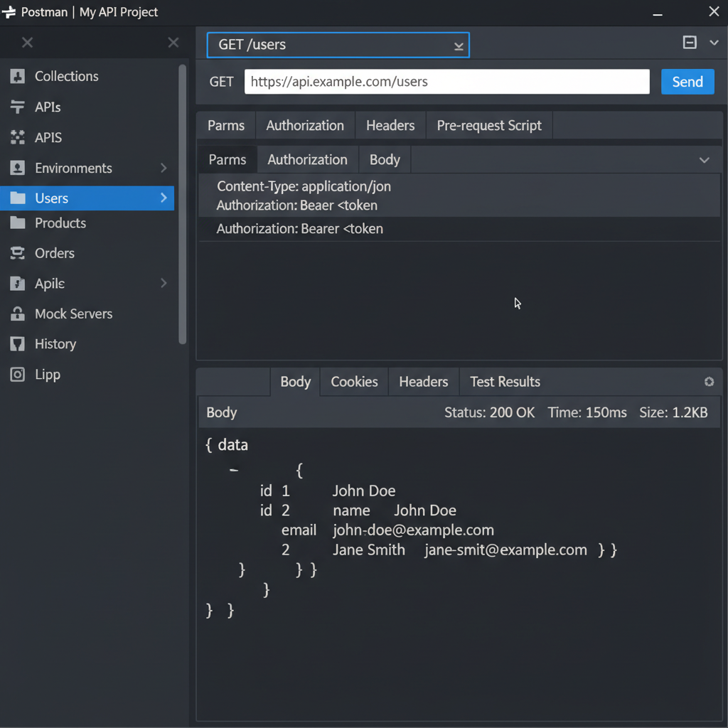Click the Size: 1.2KB value
The height and width of the screenshot is (728, 728).
click(673, 412)
